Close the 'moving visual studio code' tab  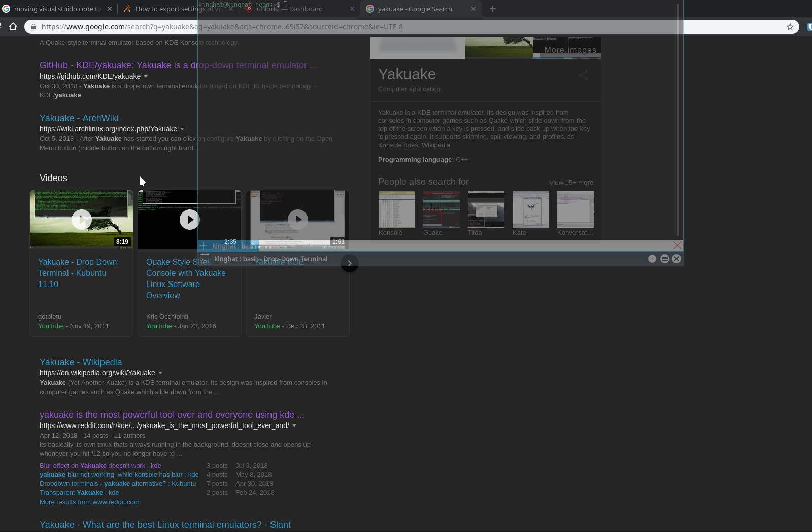109,9
